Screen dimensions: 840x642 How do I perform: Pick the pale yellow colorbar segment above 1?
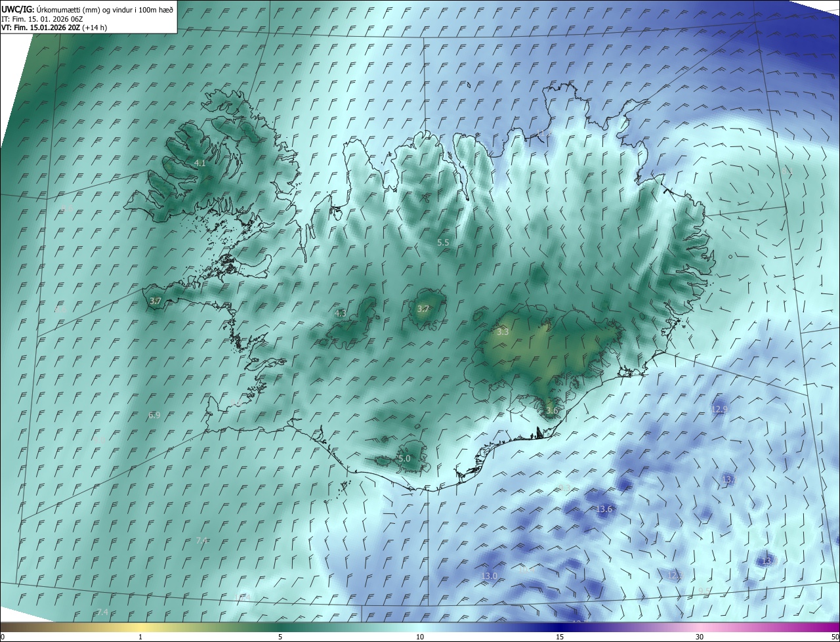click(x=140, y=627)
